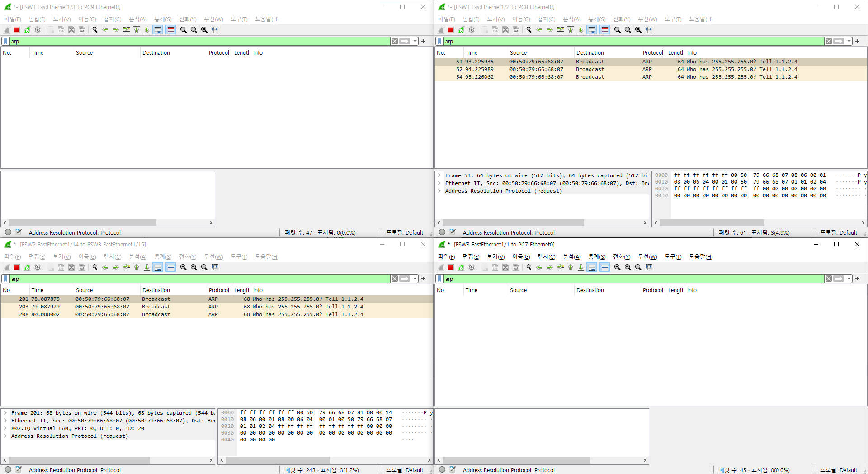Open 도움말(H) menu in ESW2 window
This screenshot has width=868, height=474.
pos(267,257)
